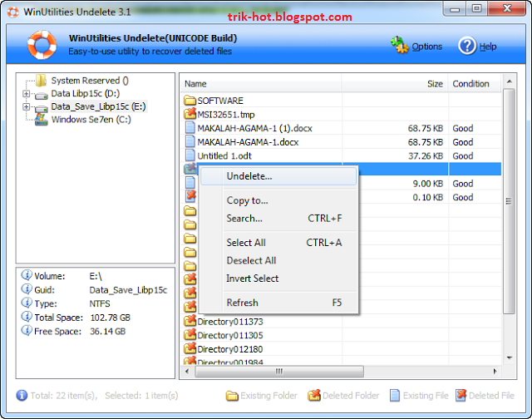Choose Undelete... from the context menu
The width and height of the screenshot is (532, 419).
[x=278, y=176]
